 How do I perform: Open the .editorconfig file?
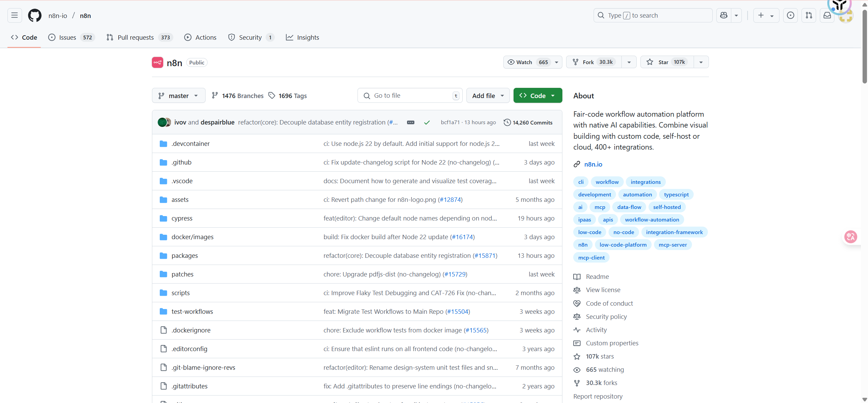click(x=189, y=349)
